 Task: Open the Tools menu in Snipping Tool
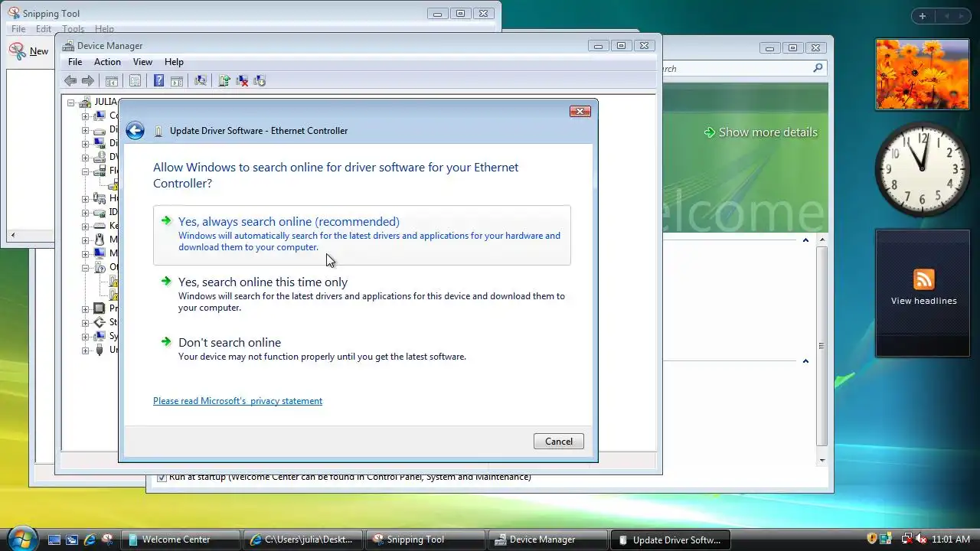tap(73, 29)
